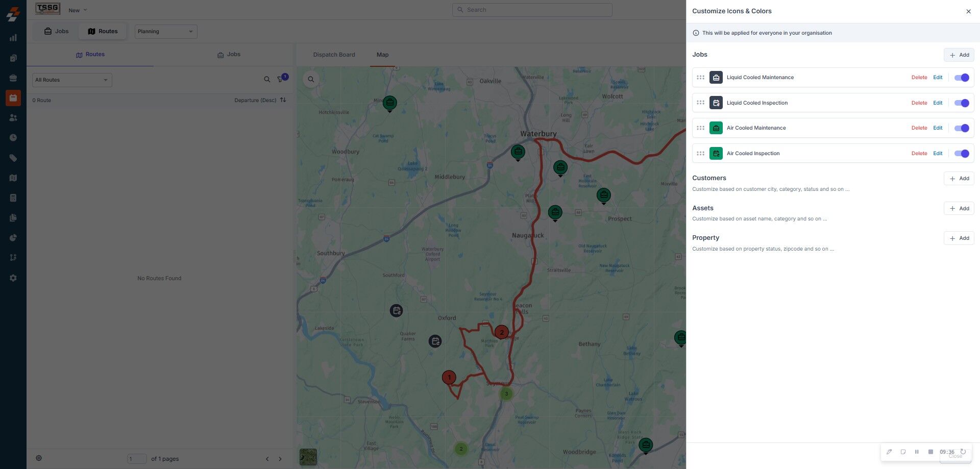Image resolution: width=980 pixels, height=469 pixels.
Task: Edit the Air Cooled Inspection rule
Action: pos(938,154)
